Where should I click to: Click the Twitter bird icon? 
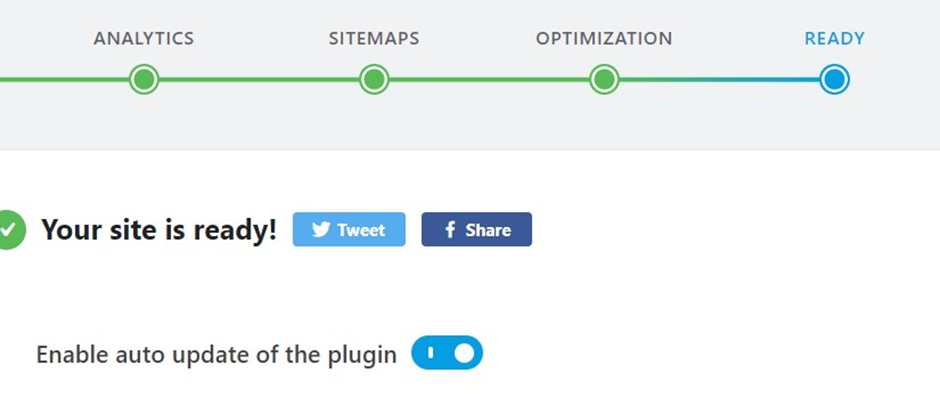point(321,230)
